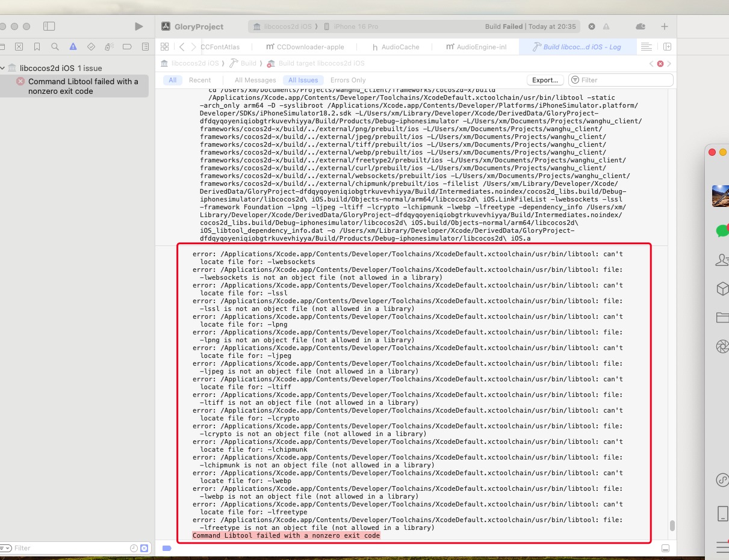Open the Xcode Cloud status icon

click(x=641, y=26)
